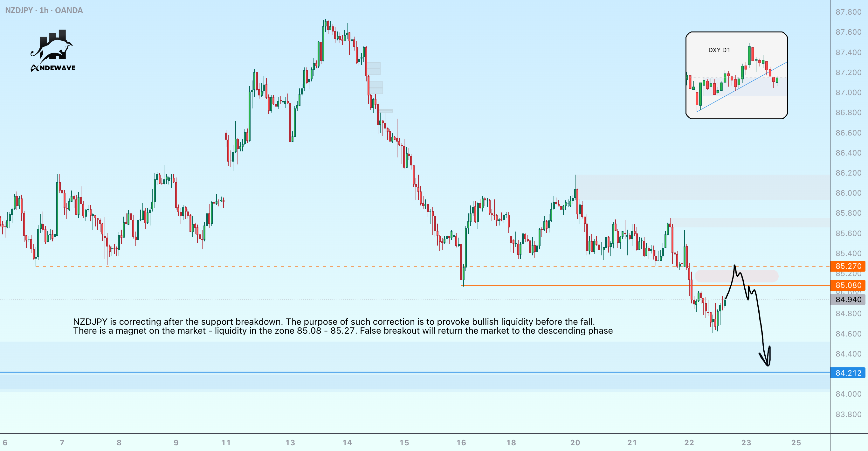
Task: Click the pink liquidity zone rectangle
Action: click(737, 276)
